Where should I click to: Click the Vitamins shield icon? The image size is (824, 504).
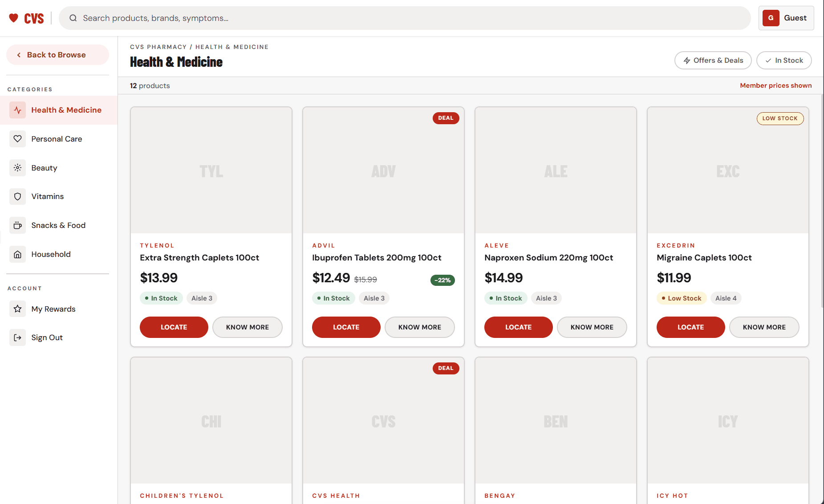tap(17, 196)
